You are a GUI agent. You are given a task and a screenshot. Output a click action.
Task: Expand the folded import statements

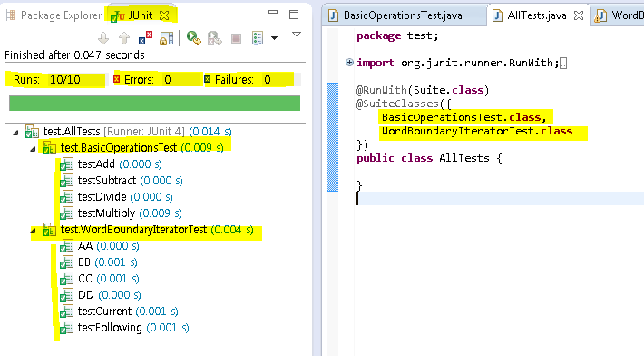tap(349, 62)
